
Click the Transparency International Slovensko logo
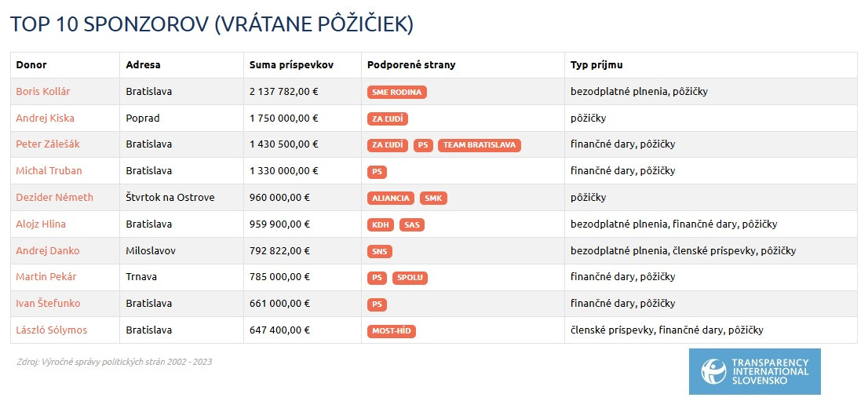[x=754, y=371]
